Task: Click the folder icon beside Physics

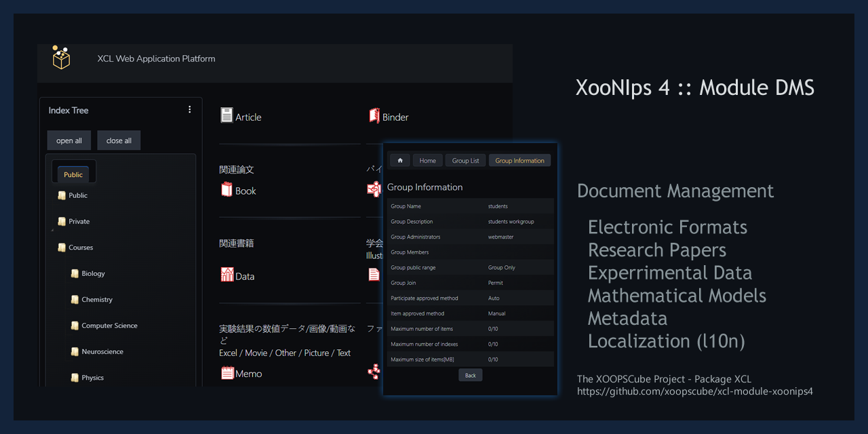Action: click(x=75, y=378)
